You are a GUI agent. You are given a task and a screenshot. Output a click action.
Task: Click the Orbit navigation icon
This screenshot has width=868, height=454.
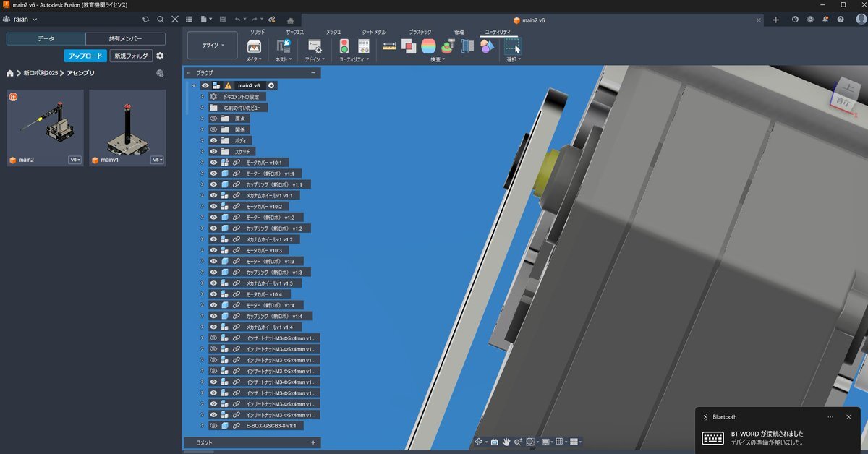pyautogui.click(x=479, y=442)
